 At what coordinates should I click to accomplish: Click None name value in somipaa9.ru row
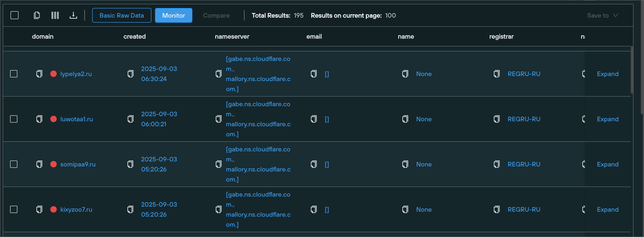[424, 164]
